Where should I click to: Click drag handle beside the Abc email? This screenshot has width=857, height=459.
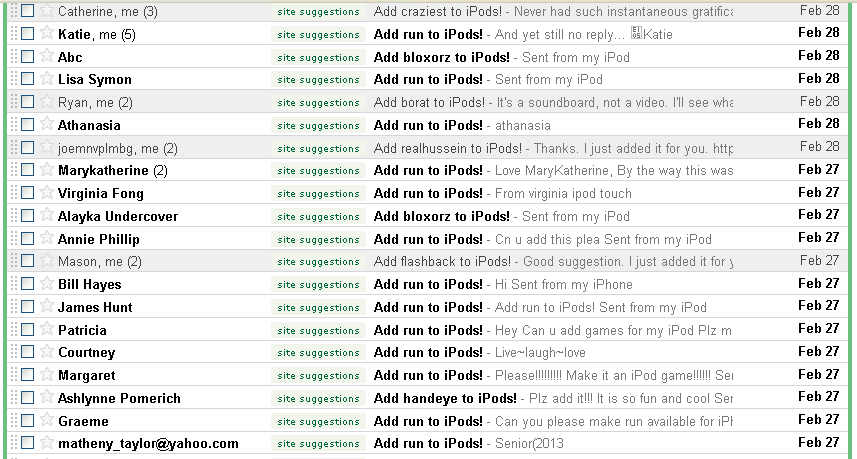point(14,57)
